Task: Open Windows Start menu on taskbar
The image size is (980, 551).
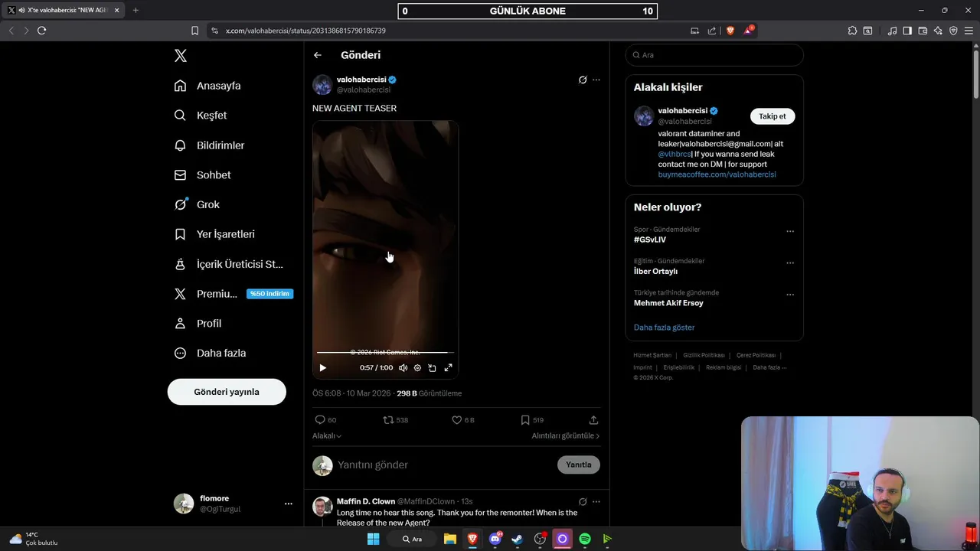Action: [373, 539]
